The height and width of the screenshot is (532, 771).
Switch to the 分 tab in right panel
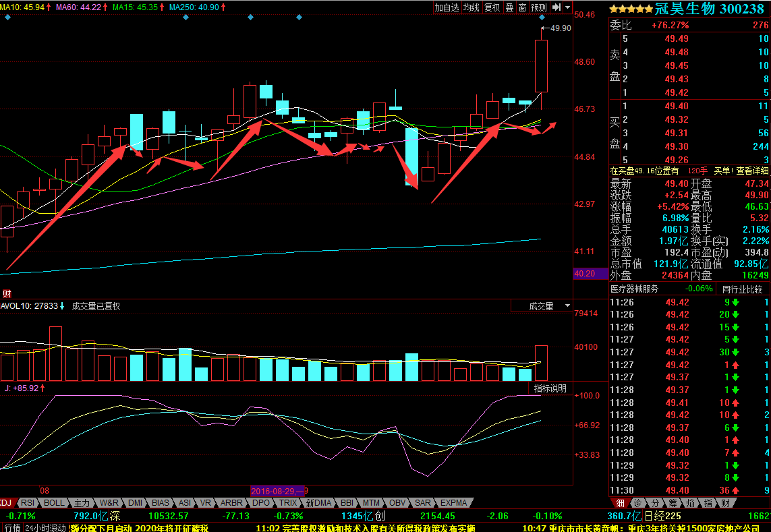[x=655, y=502]
